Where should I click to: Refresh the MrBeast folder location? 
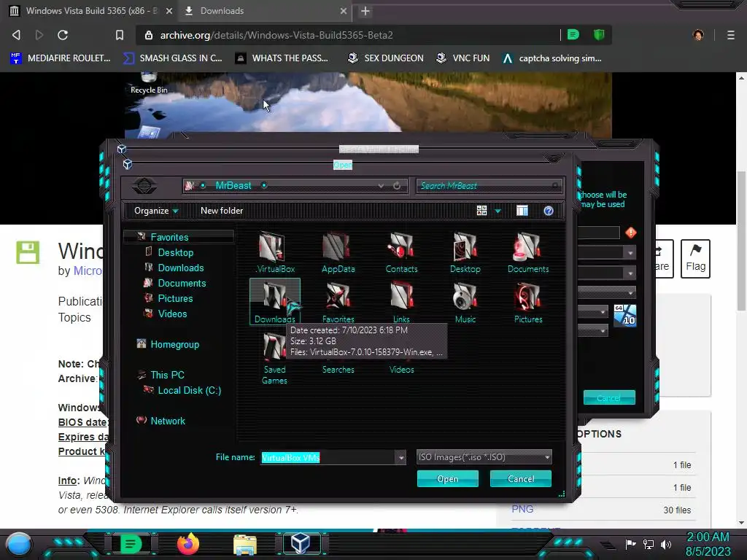pyautogui.click(x=397, y=186)
